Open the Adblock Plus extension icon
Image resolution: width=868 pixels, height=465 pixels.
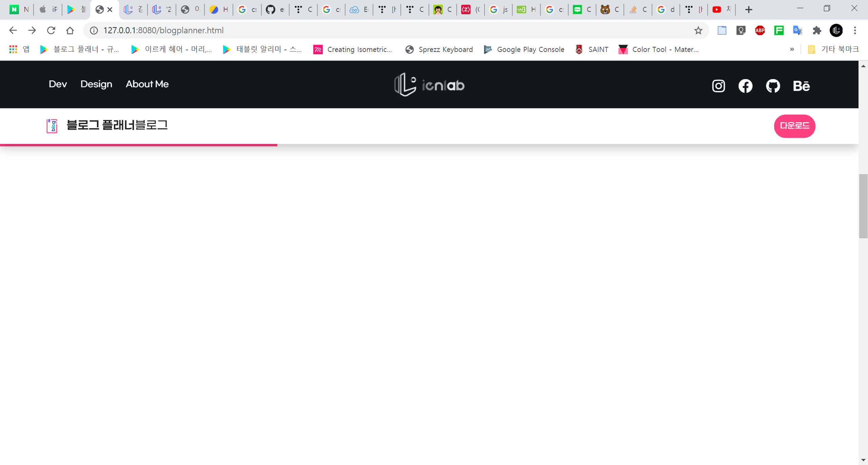coord(760,31)
